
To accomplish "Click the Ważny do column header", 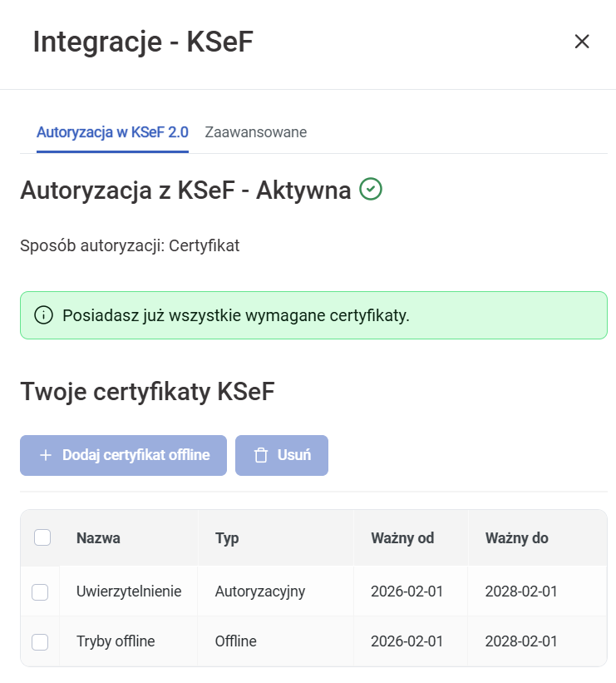I will click(x=516, y=538).
